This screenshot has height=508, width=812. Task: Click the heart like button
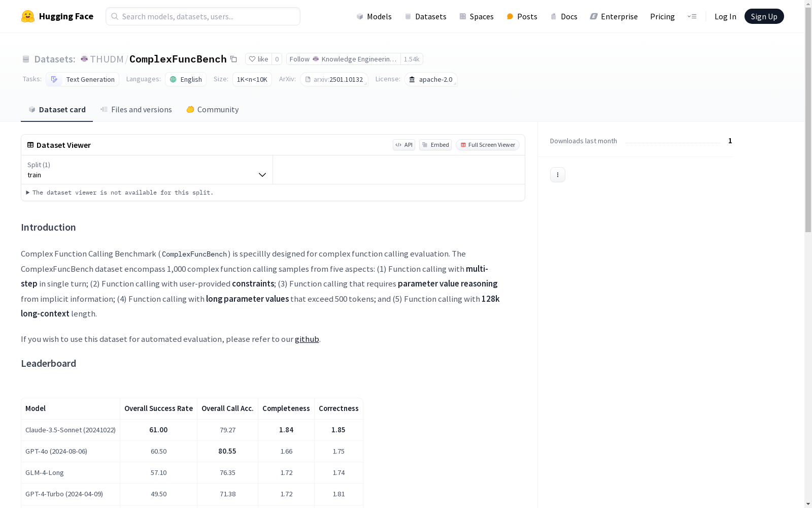click(258, 59)
